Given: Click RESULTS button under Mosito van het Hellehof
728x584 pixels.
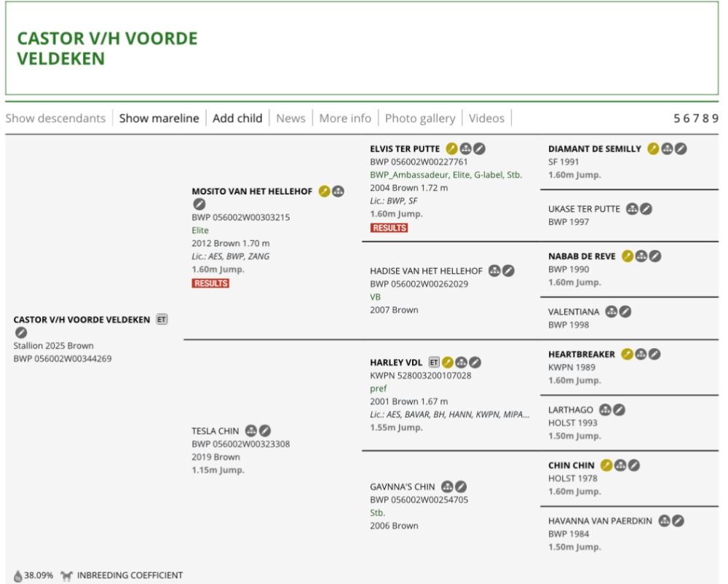Looking at the screenshot, I should pos(211,283).
